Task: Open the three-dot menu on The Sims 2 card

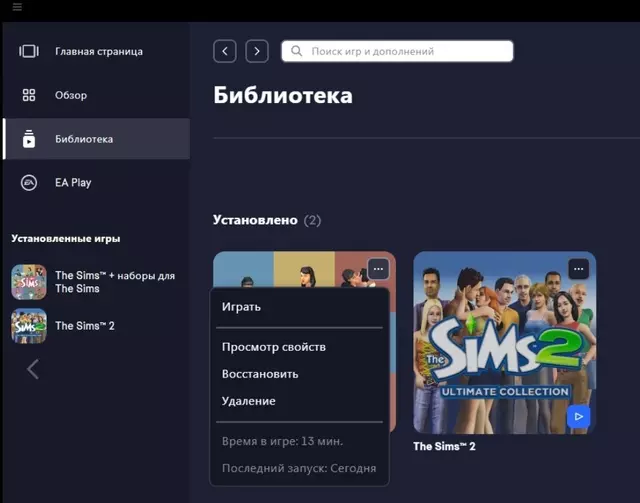Action: click(579, 269)
